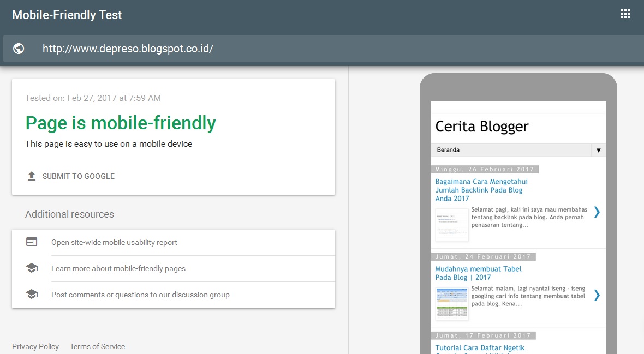Click the site-wide report window icon
This screenshot has height=354, width=644.
coord(32,242)
